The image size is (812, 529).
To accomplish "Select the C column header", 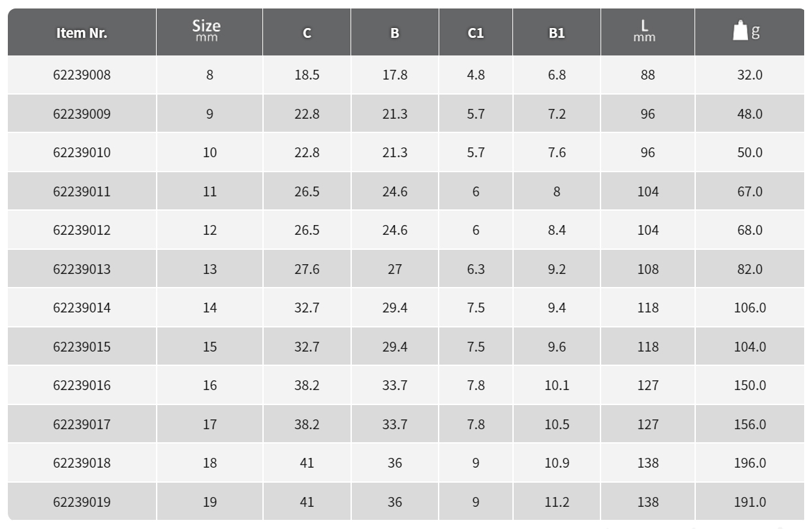I will (x=307, y=32).
